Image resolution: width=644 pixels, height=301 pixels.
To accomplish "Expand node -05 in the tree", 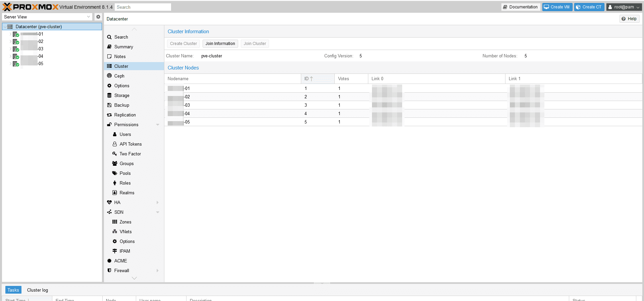I will click(x=10, y=64).
